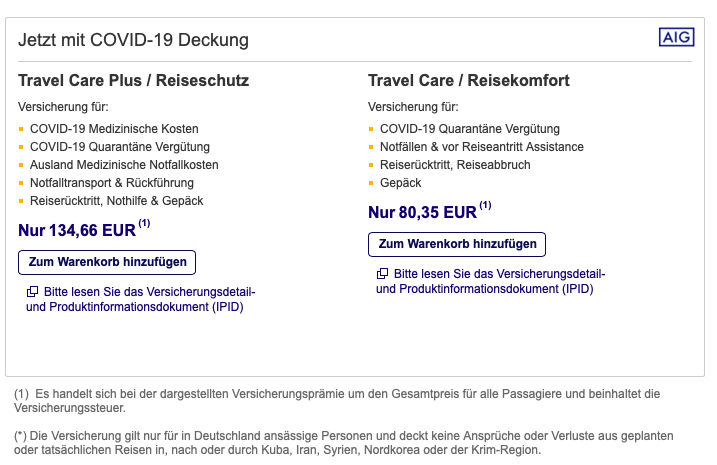Click the external-link icon under Travel Care Plus
Image resolution: width=717 pixels, height=465 pixels.
point(33,292)
